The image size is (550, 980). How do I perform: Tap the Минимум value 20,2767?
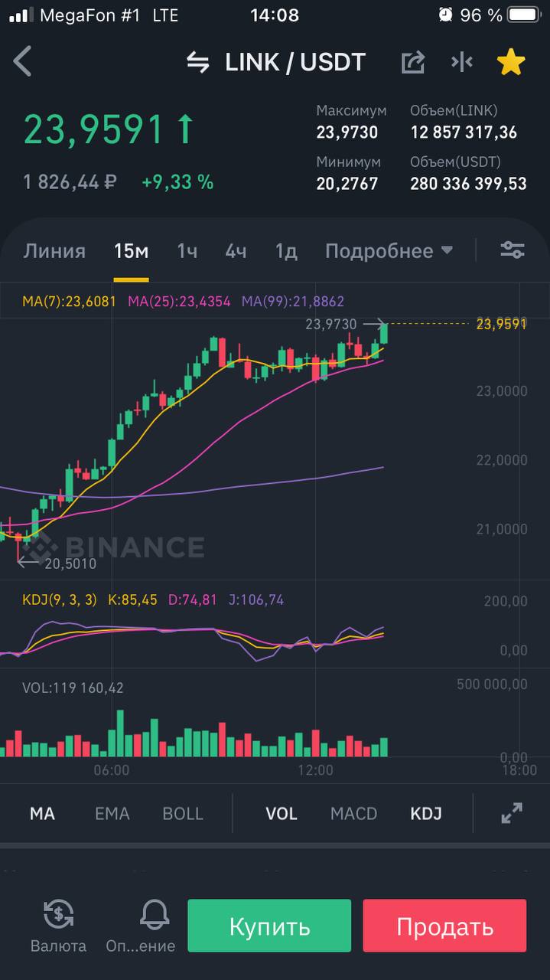click(347, 184)
